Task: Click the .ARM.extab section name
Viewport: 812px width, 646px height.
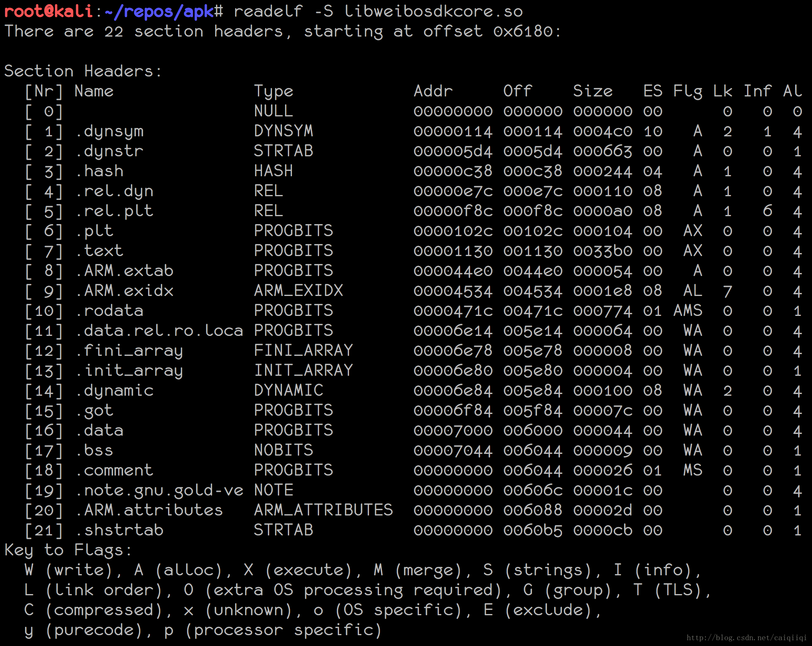Action: click(x=125, y=271)
